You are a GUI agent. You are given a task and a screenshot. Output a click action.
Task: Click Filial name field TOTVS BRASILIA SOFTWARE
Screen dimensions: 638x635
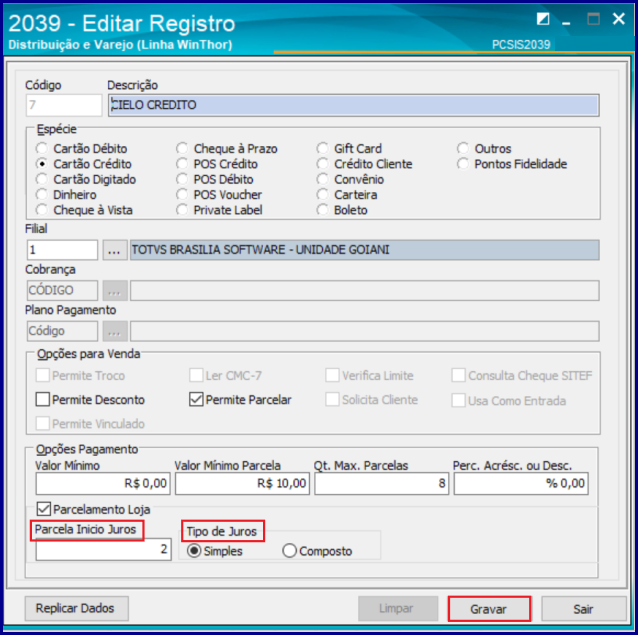click(365, 250)
